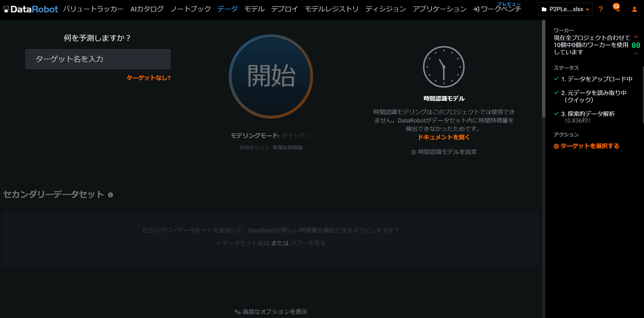
Task: Open the AIカタログ tab
Action: [147, 9]
